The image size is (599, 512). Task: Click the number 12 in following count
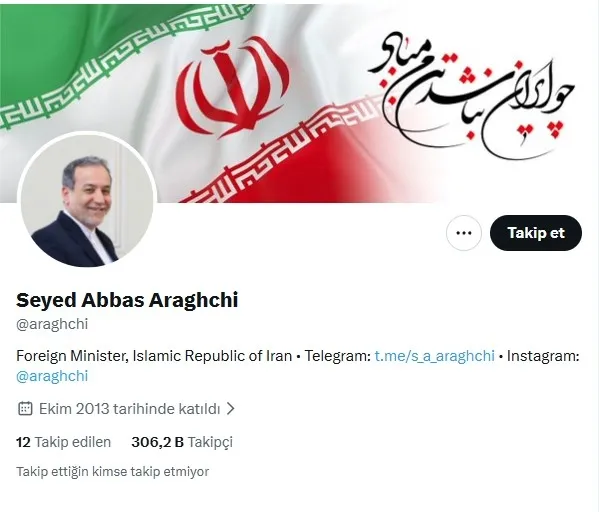tap(23, 442)
